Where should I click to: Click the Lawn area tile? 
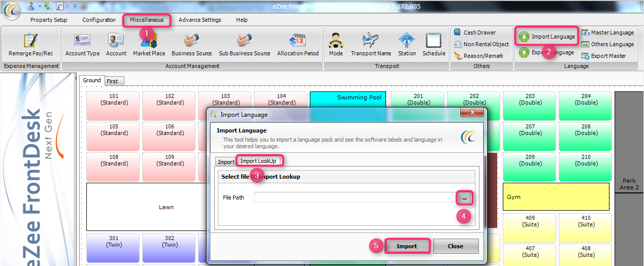click(146, 207)
